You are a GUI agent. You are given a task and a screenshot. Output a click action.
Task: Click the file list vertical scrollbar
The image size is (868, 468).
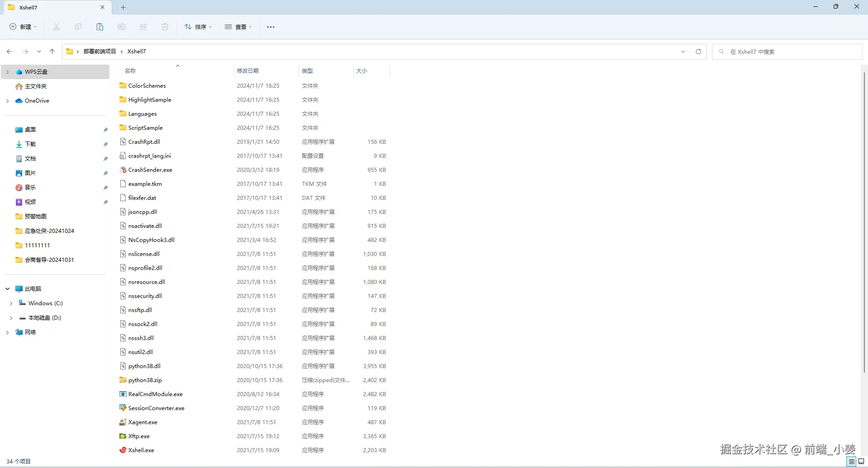click(x=864, y=222)
